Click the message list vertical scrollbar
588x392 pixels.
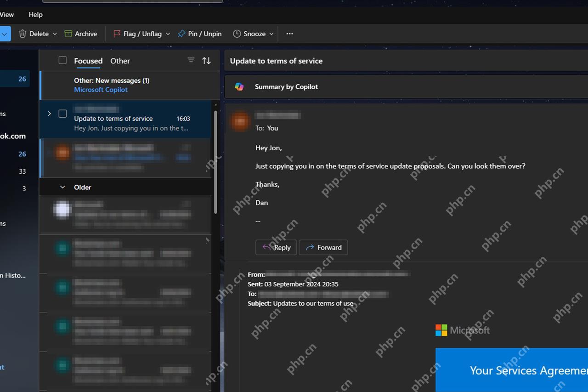pos(216,161)
